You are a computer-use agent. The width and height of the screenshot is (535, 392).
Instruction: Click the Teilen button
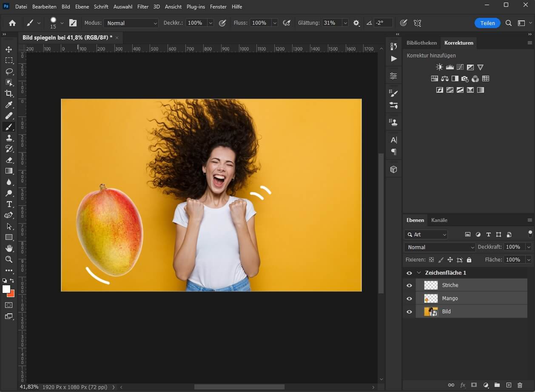pyautogui.click(x=487, y=23)
